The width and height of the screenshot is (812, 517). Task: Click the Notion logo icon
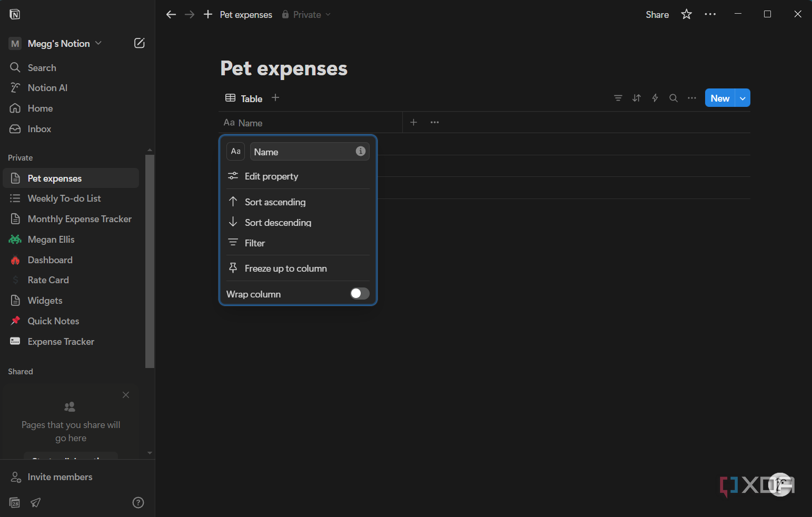[15, 14]
